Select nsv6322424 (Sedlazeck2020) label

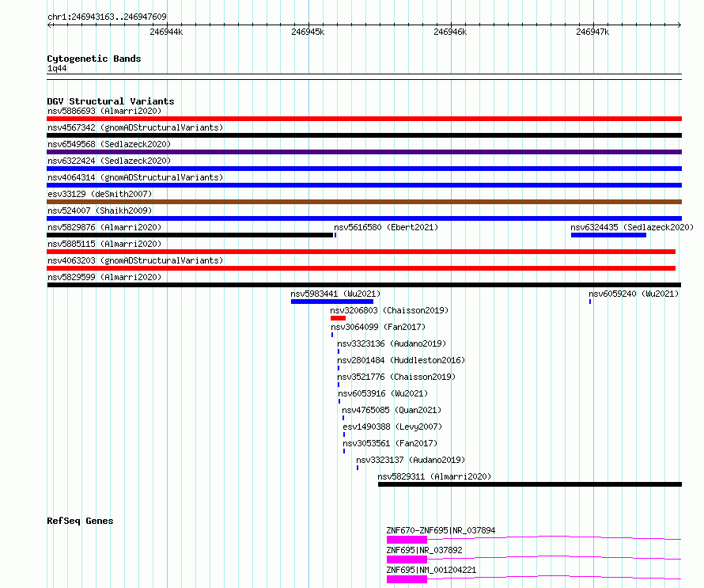point(109,161)
